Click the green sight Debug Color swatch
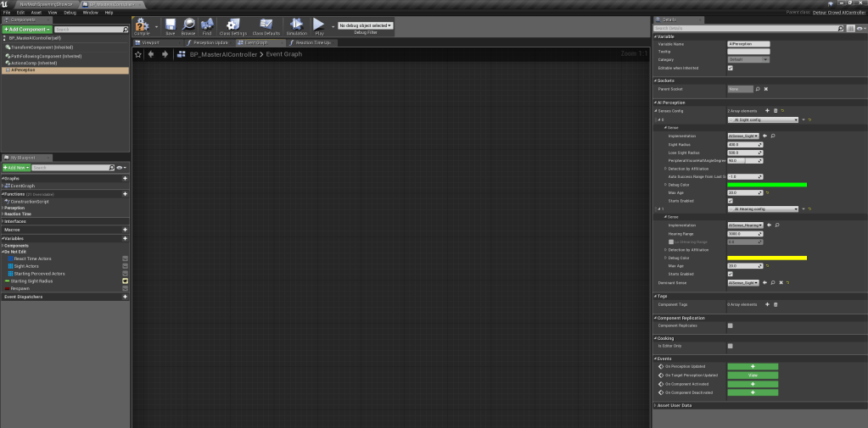The width and height of the screenshot is (868, 428). (767, 184)
